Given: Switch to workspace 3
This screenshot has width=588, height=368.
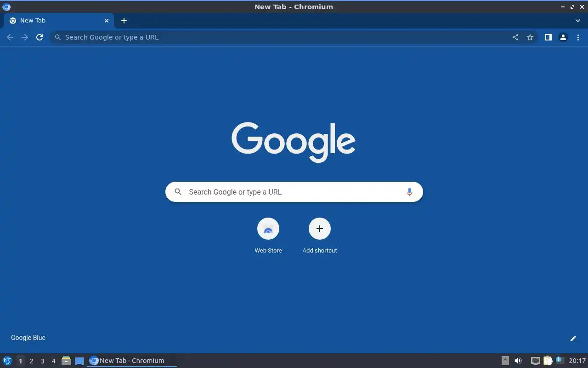Looking at the screenshot, I should pyautogui.click(x=42, y=361).
